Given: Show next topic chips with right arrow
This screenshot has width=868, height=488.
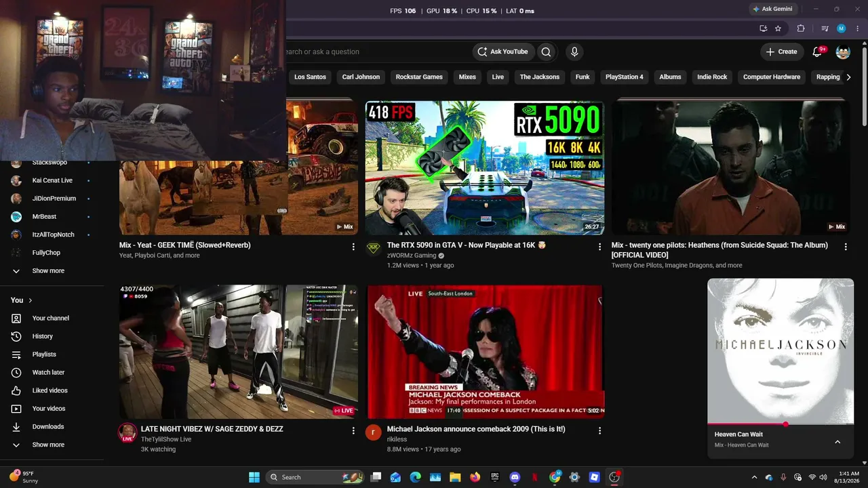Looking at the screenshot, I should pos(848,77).
